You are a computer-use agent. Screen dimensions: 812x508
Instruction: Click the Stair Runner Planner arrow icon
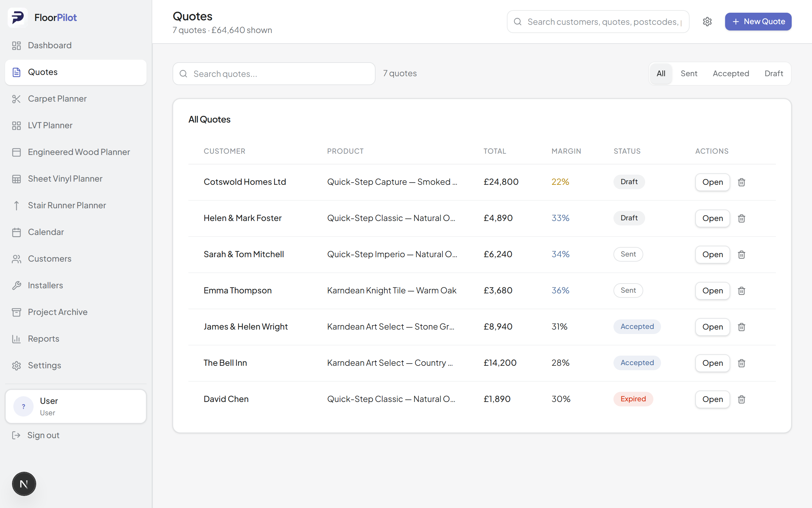tap(16, 205)
